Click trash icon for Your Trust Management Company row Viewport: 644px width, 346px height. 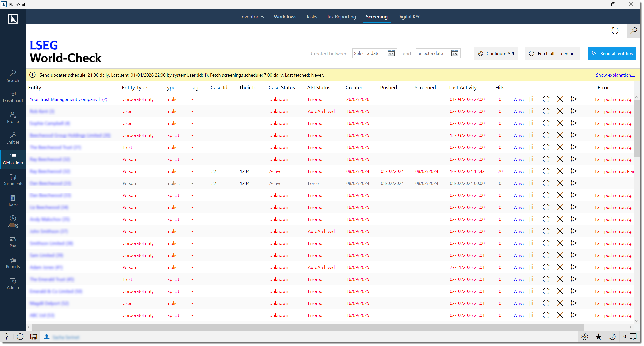point(532,99)
